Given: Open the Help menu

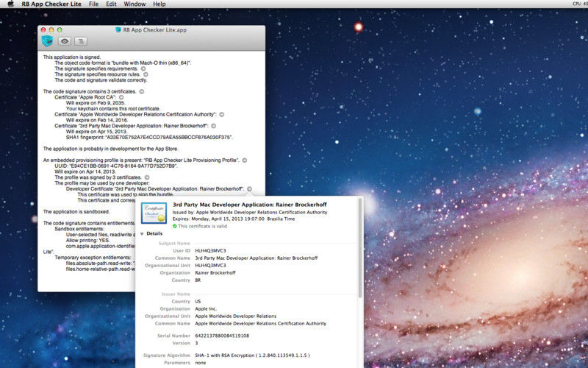Looking at the screenshot, I should [x=159, y=4].
